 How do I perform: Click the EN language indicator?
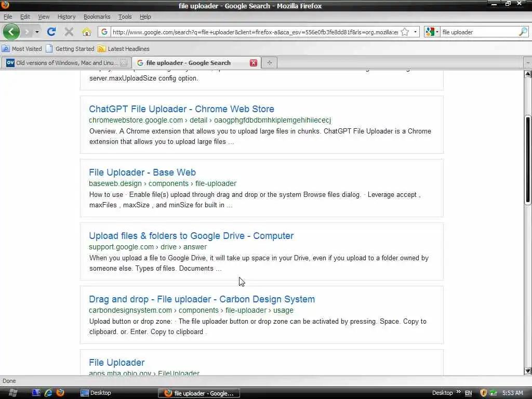click(468, 393)
